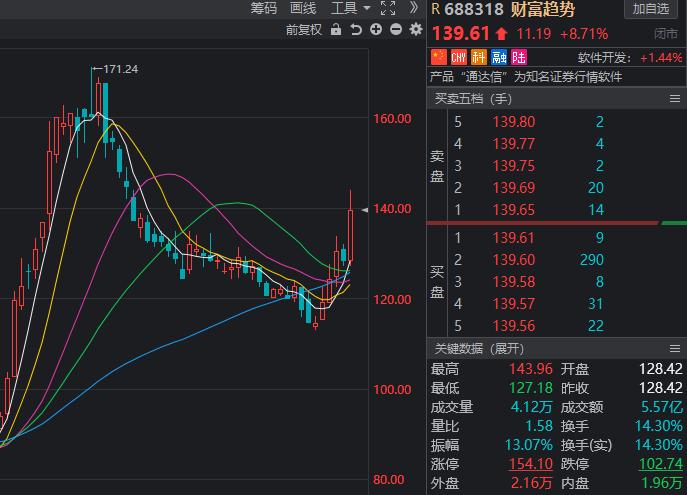Click the 融 margin trading badge
The image size is (687, 495).
click(x=499, y=57)
